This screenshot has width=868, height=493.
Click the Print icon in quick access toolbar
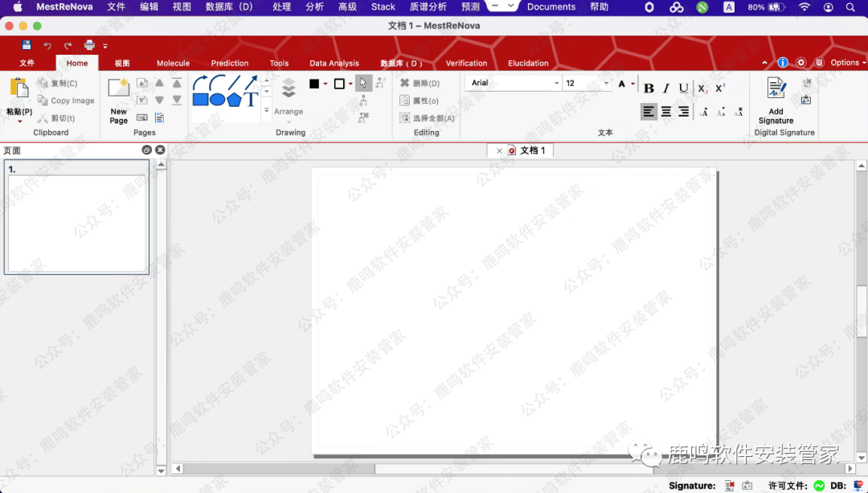[89, 46]
